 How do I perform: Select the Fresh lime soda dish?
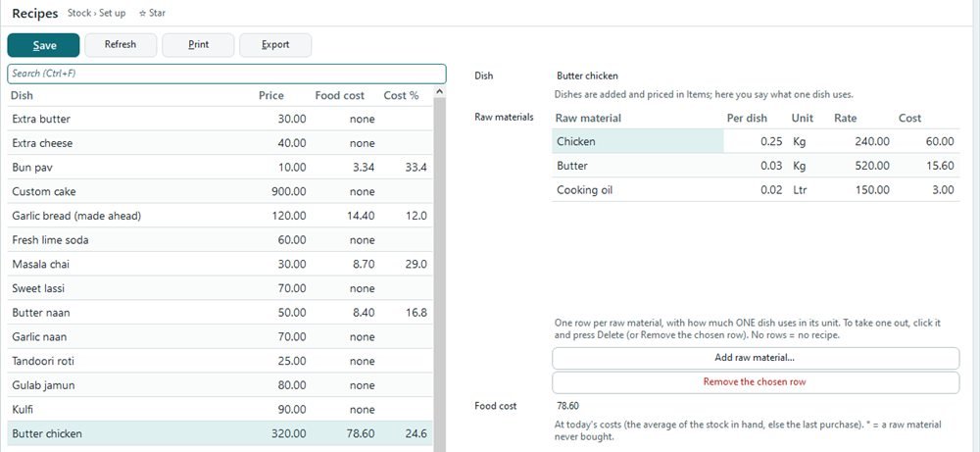(x=220, y=240)
